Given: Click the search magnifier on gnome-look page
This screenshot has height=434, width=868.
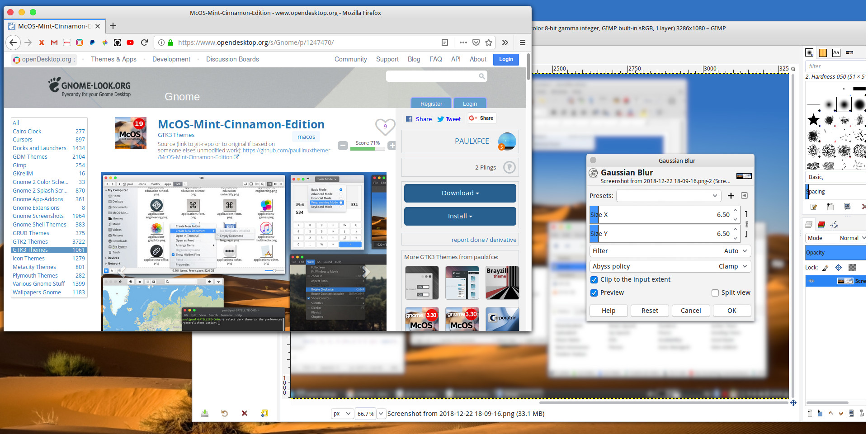Looking at the screenshot, I should pyautogui.click(x=482, y=76).
